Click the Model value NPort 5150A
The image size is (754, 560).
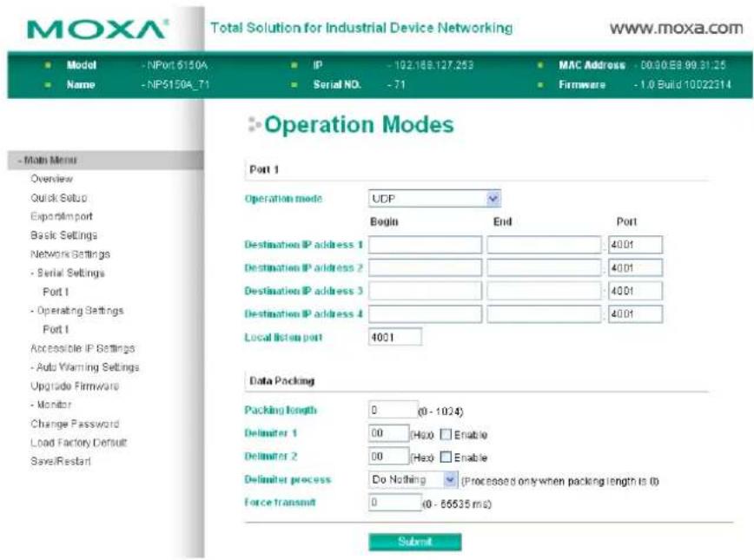tap(177, 65)
